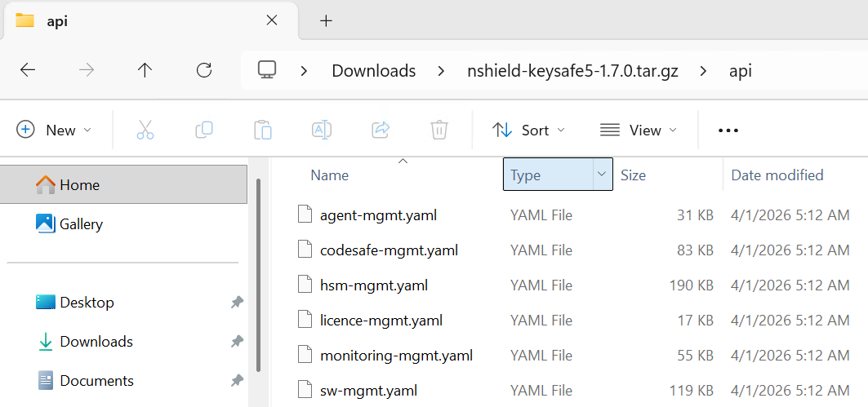Image resolution: width=868 pixels, height=407 pixels.
Task: Expand the chevron after nshield-keysafe5-1.7.0.tar.gz breadcrumb
Action: (x=703, y=71)
